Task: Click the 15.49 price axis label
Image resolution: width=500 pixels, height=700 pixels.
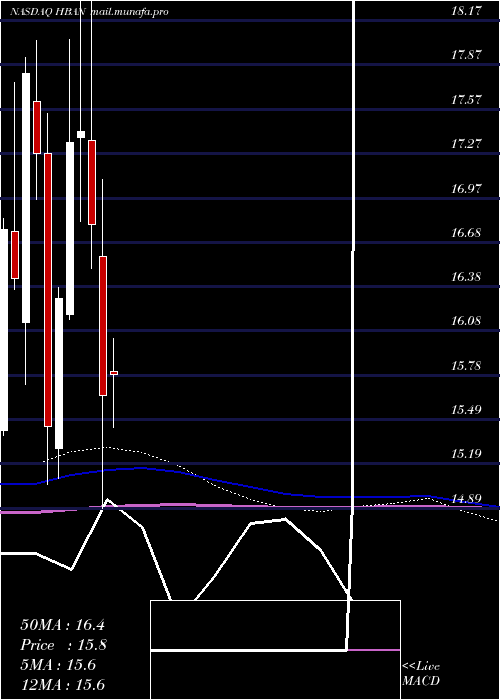Action: pyautogui.click(x=467, y=409)
